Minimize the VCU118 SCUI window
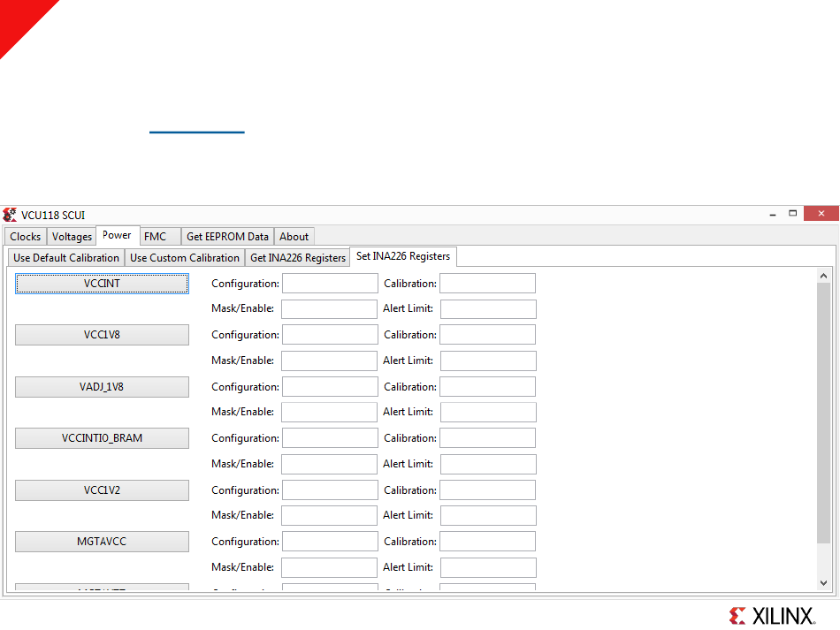This screenshot has height=630, width=840. [773, 214]
